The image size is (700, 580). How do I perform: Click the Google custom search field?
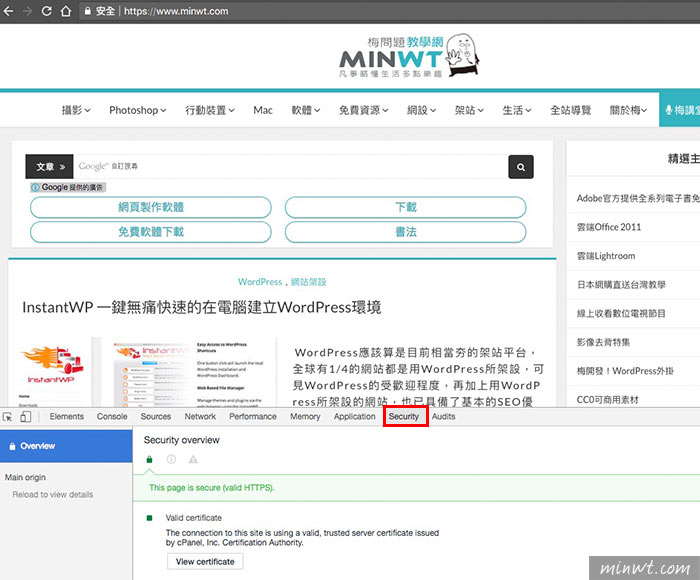291,167
